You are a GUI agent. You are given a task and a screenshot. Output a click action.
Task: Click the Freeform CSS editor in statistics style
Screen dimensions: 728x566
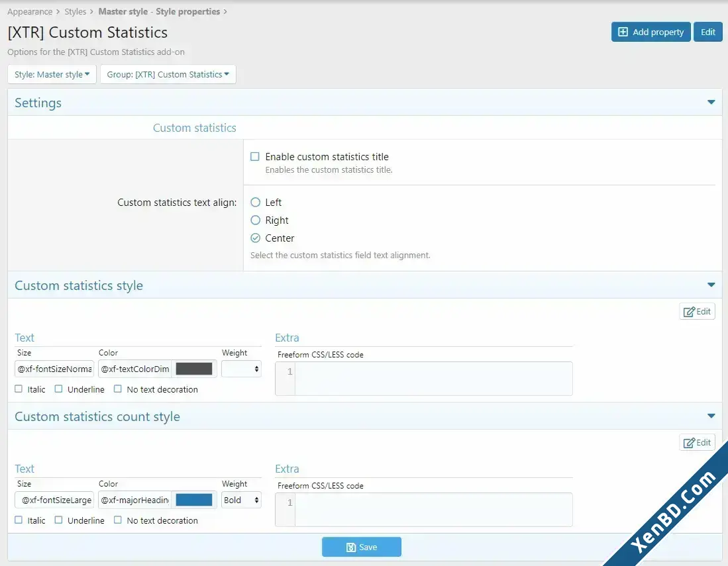coord(424,379)
